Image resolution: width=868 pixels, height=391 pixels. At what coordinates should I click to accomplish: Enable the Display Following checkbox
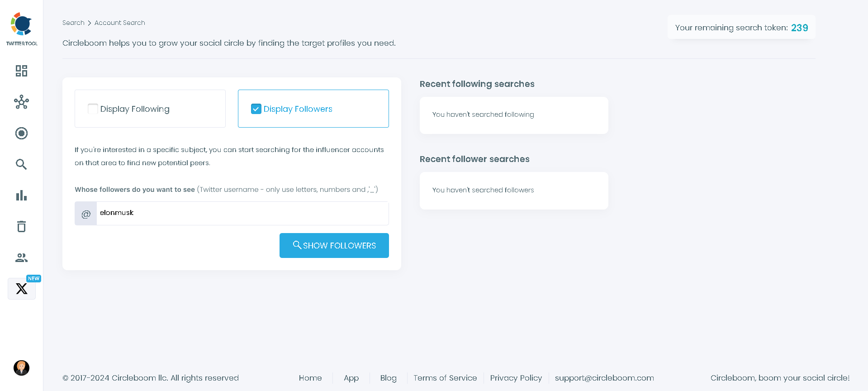[x=92, y=109]
